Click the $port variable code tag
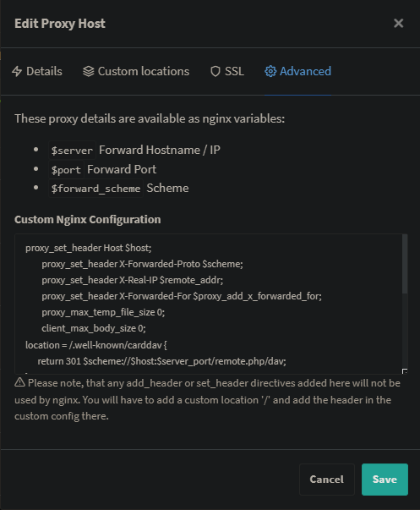This screenshot has height=510, width=420. [x=66, y=169]
